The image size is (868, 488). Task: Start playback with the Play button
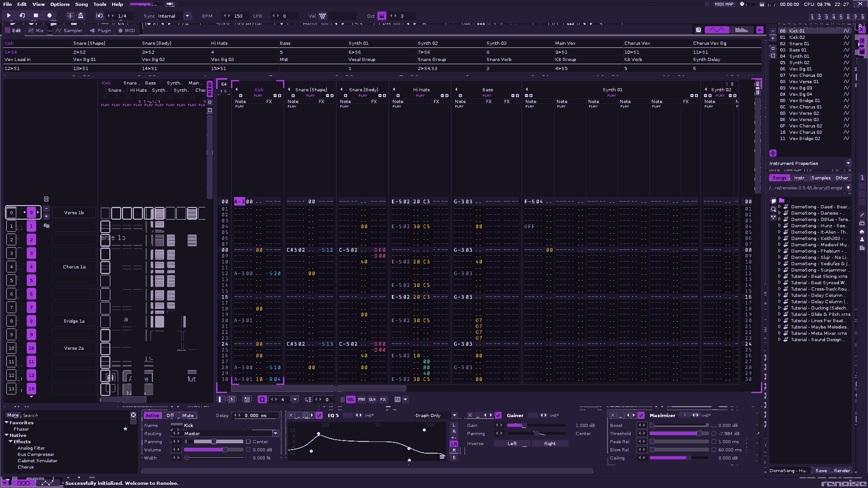point(9,15)
